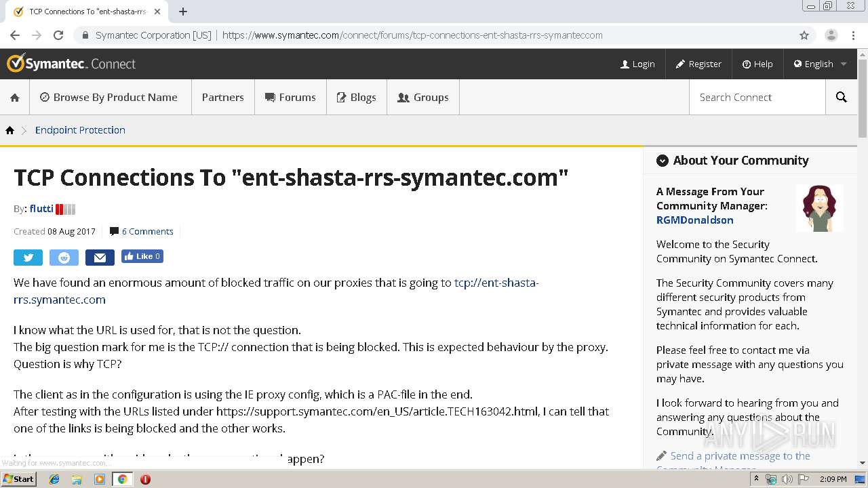Open the media player taskbar icon

point(100,479)
